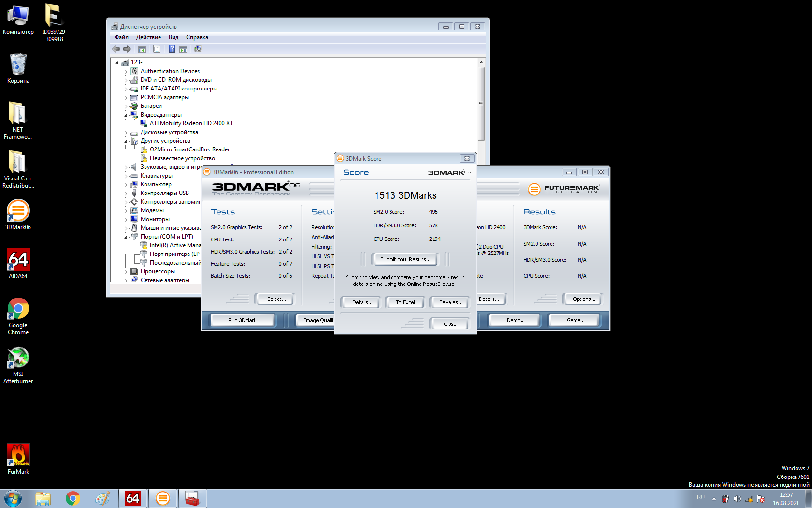Open AIDA64 desktop shortcut
This screenshot has height=508, width=812.
tap(18, 264)
